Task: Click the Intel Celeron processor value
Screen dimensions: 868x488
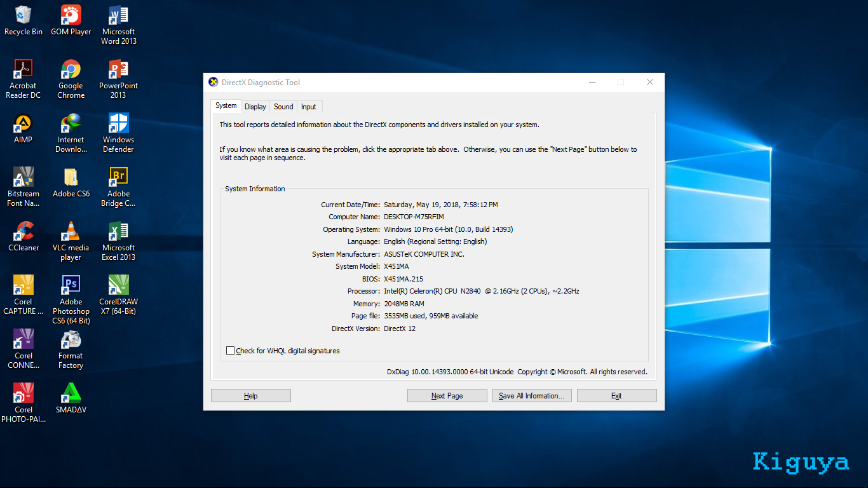Action: (x=482, y=291)
